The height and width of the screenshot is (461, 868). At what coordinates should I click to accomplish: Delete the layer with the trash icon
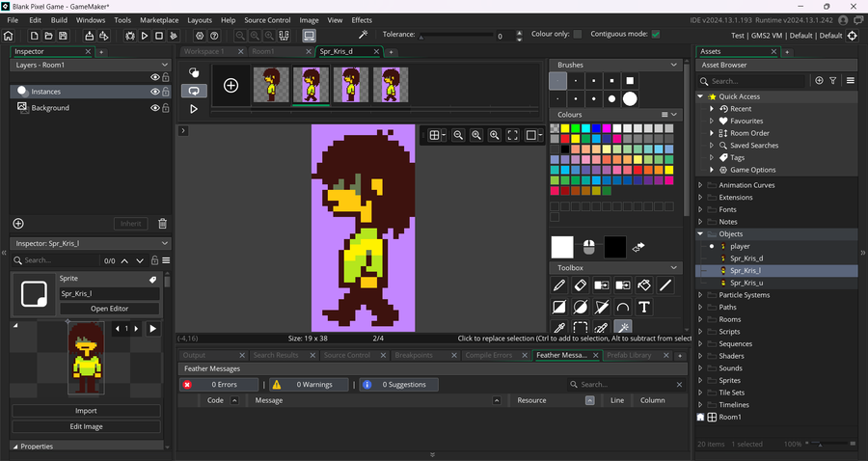[162, 224]
